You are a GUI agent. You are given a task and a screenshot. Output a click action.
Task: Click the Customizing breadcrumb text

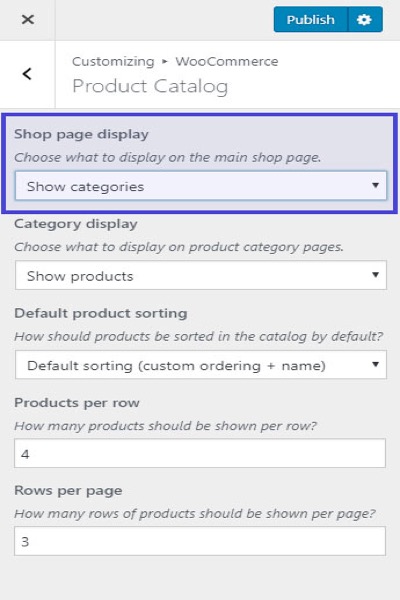point(113,62)
